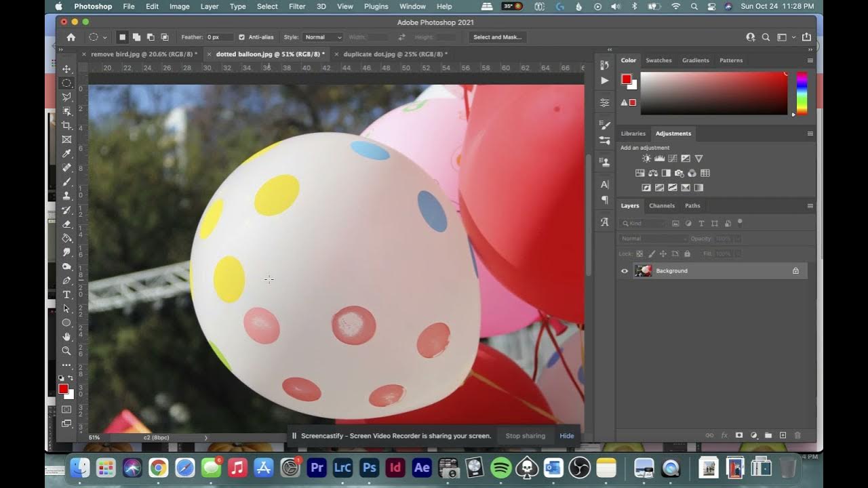The image size is (868, 488).
Task: Select the Frame tool
Action: (66, 140)
